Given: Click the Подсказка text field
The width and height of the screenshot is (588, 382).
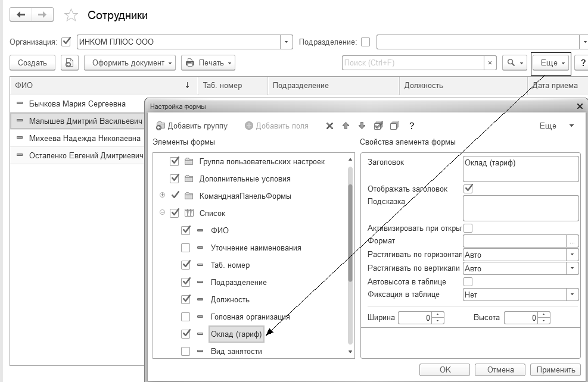Looking at the screenshot, I should pos(521,208).
